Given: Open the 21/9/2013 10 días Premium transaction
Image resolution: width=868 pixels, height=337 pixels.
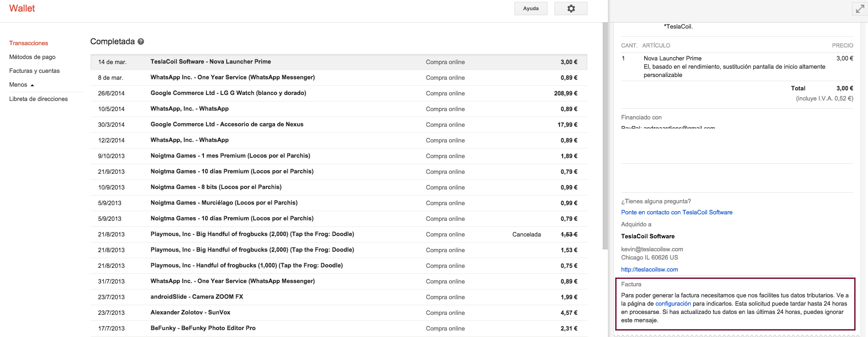Looking at the screenshot, I should [339, 171].
